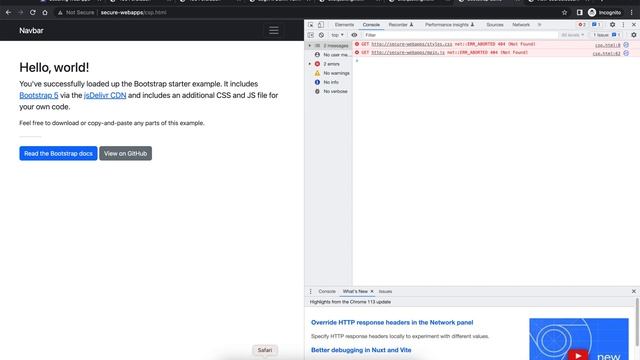Toggle the navbar hamburger menu

pos(273,31)
